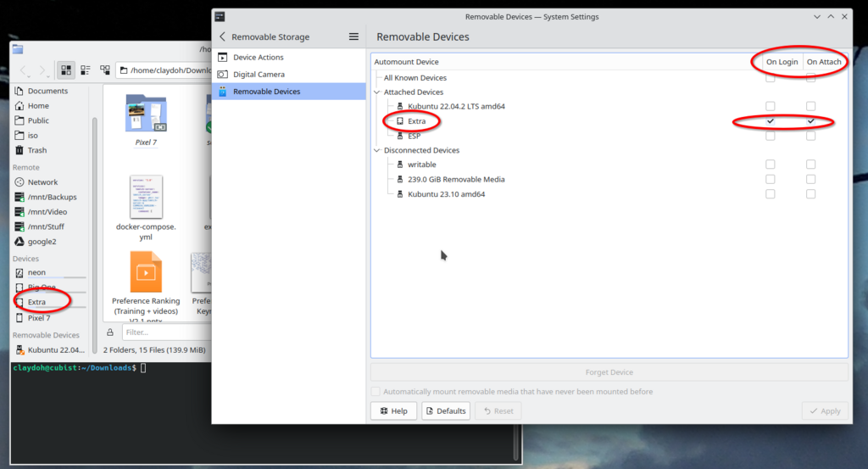868x469 pixels.
Task: Click the filter bar lock icon
Action: pos(110,332)
